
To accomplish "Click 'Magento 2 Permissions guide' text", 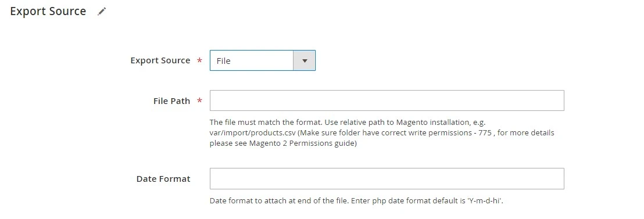I will [302, 143].
